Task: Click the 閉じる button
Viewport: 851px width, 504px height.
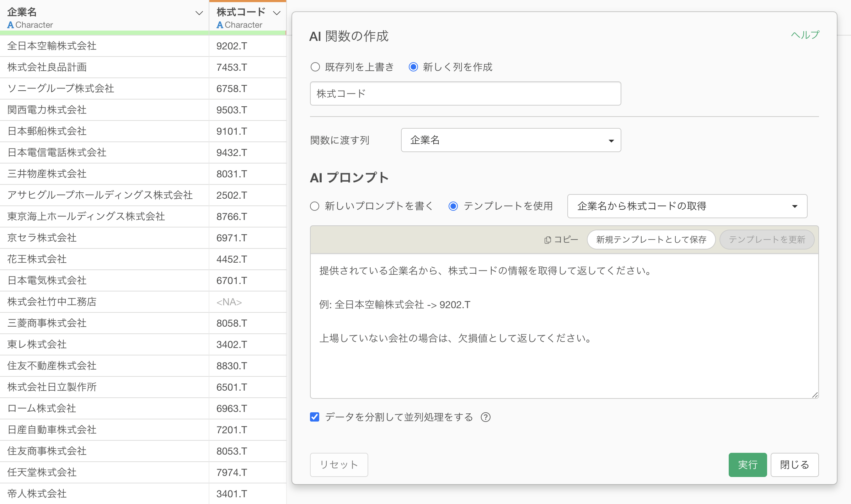Action: pos(794,465)
